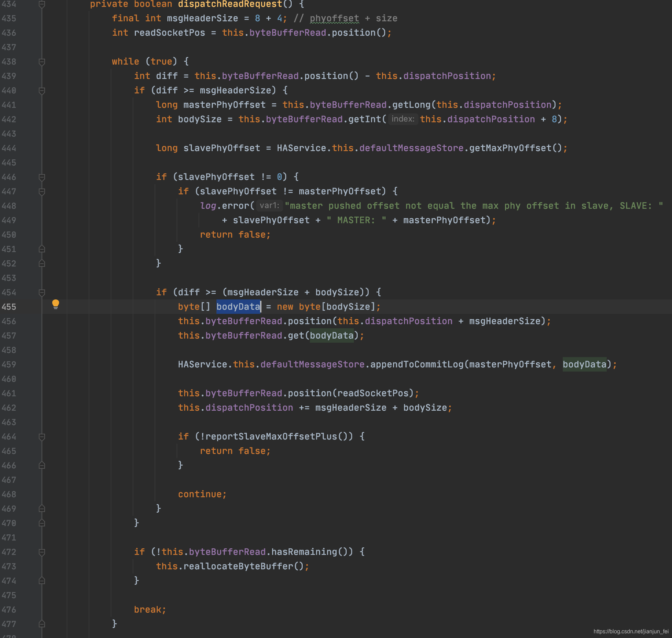Collapse the while (true) loop fold
Viewport: 672px width, 638px height.
tap(42, 62)
